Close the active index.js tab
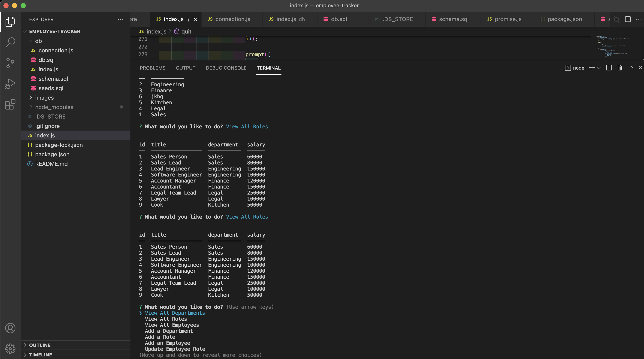 (x=195, y=19)
